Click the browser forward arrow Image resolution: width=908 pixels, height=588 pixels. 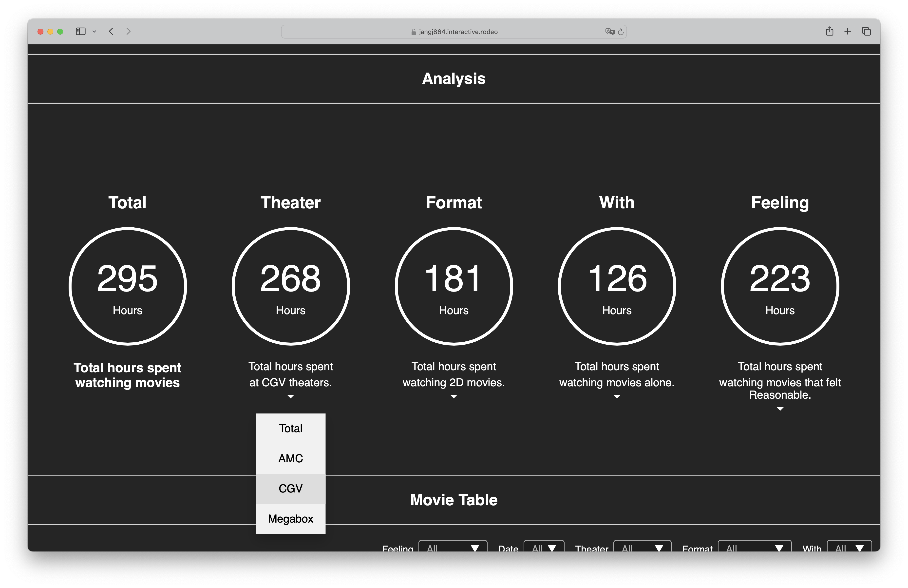(128, 31)
